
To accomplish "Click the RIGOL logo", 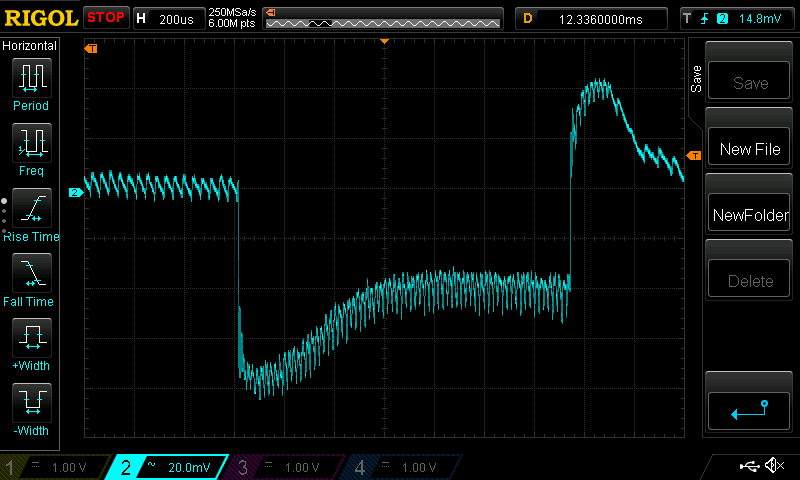I will 41,18.
